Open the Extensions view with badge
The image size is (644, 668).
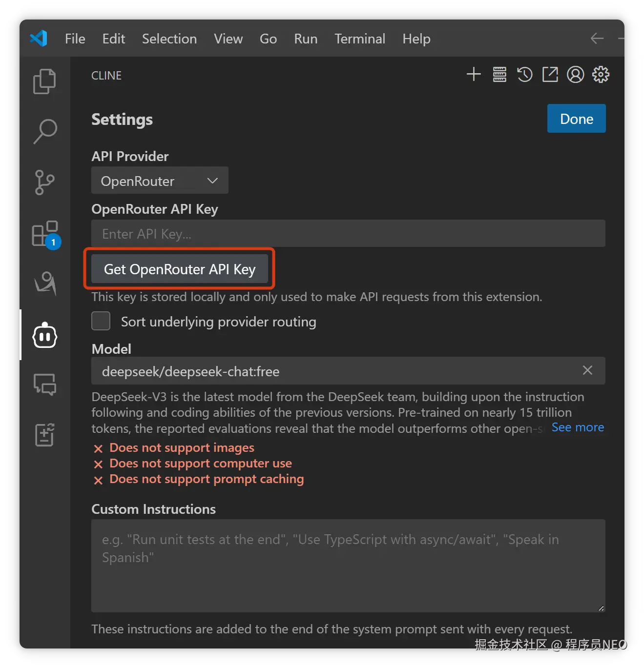pos(45,234)
